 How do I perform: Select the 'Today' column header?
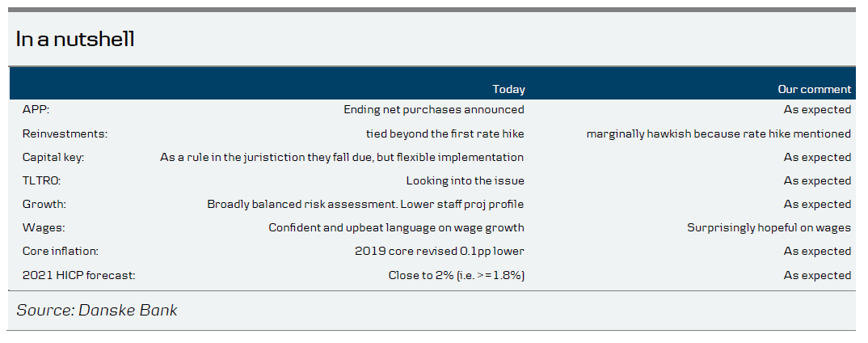point(508,89)
